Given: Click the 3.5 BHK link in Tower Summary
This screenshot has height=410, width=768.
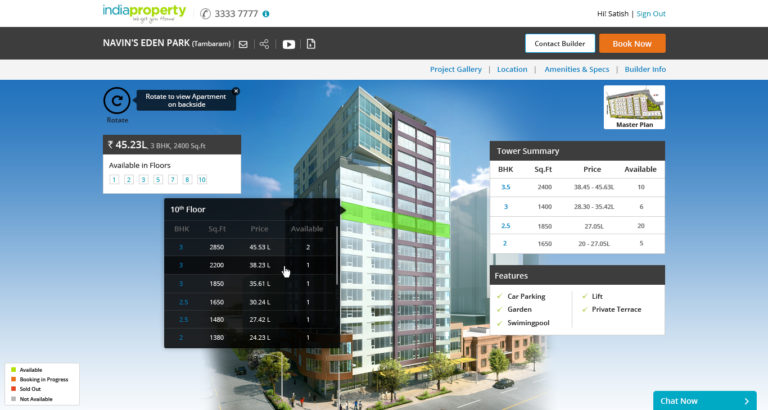Looking at the screenshot, I should click(505, 187).
